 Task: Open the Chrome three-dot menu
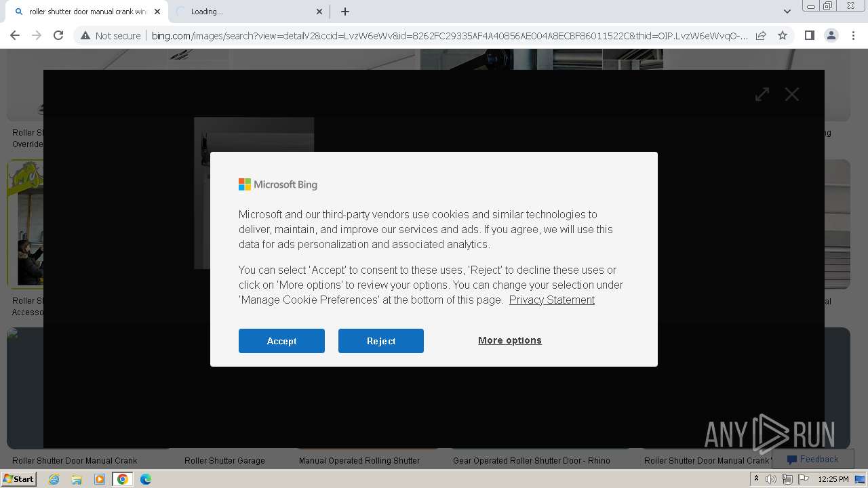(x=852, y=35)
